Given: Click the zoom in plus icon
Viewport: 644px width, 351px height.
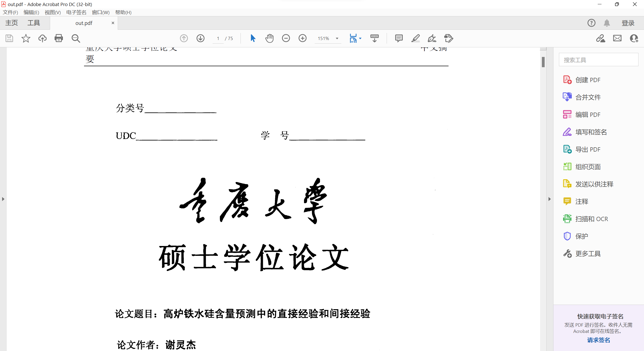Looking at the screenshot, I should point(302,38).
